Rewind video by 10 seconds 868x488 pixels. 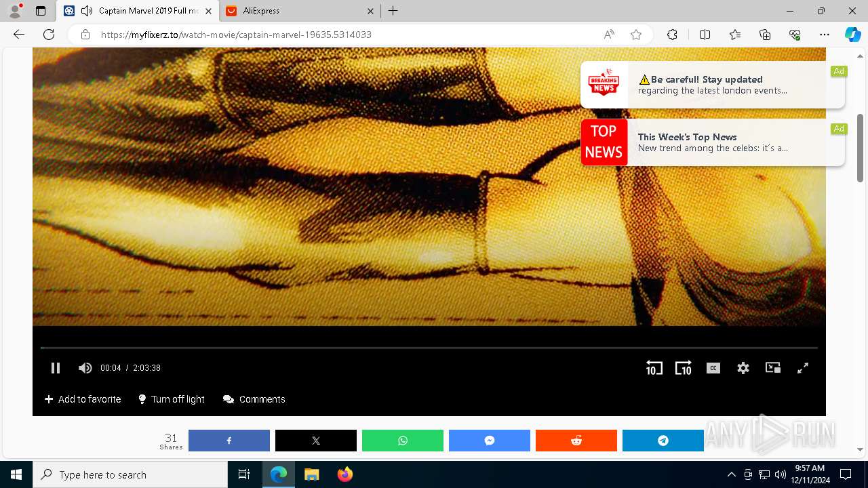(654, 367)
